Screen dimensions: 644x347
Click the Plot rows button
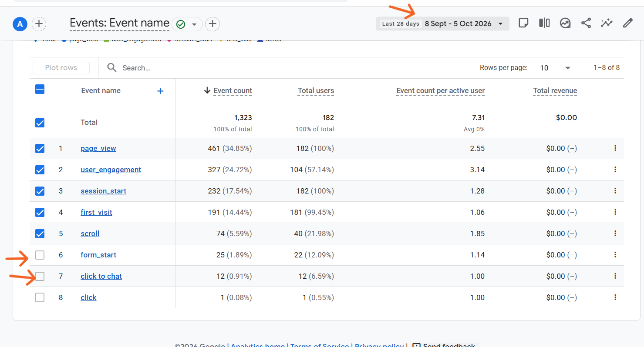click(x=61, y=68)
